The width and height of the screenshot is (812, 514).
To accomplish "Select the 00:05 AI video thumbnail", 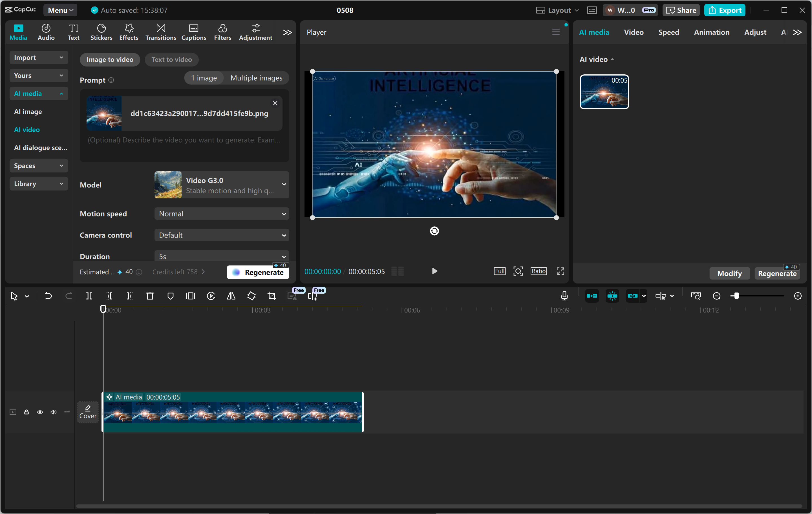I will pyautogui.click(x=604, y=92).
